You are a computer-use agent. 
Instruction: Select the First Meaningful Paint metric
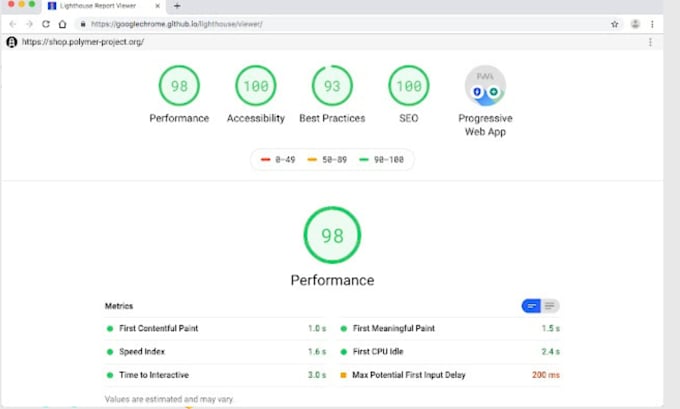[450, 328]
